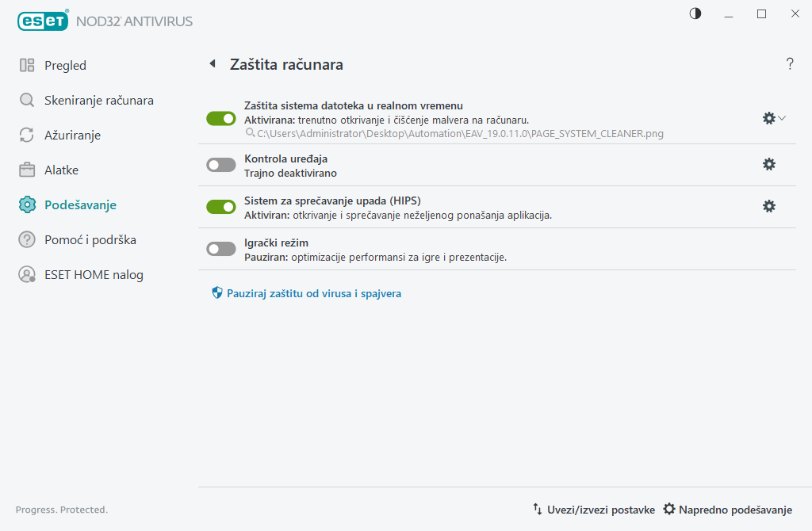Open gear settings for Kontrola uređaja
Screen dimensions: 812x531
pos(768,164)
